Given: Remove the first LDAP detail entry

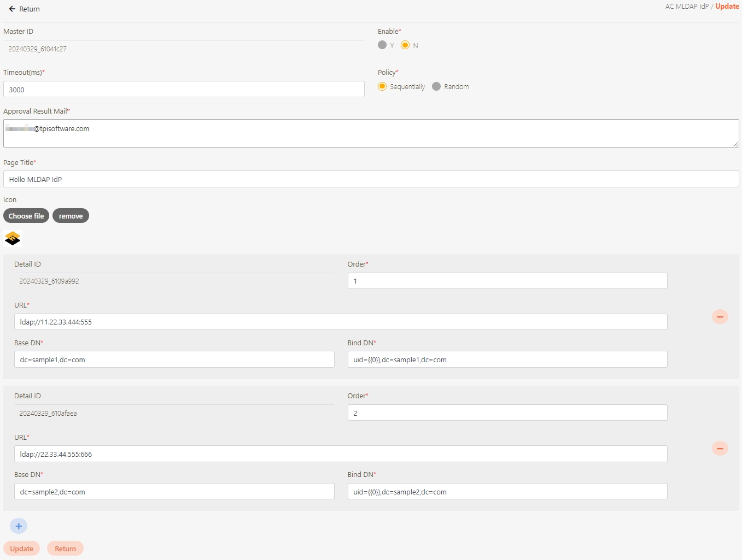Looking at the screenshot, I should tap(720, 317).
